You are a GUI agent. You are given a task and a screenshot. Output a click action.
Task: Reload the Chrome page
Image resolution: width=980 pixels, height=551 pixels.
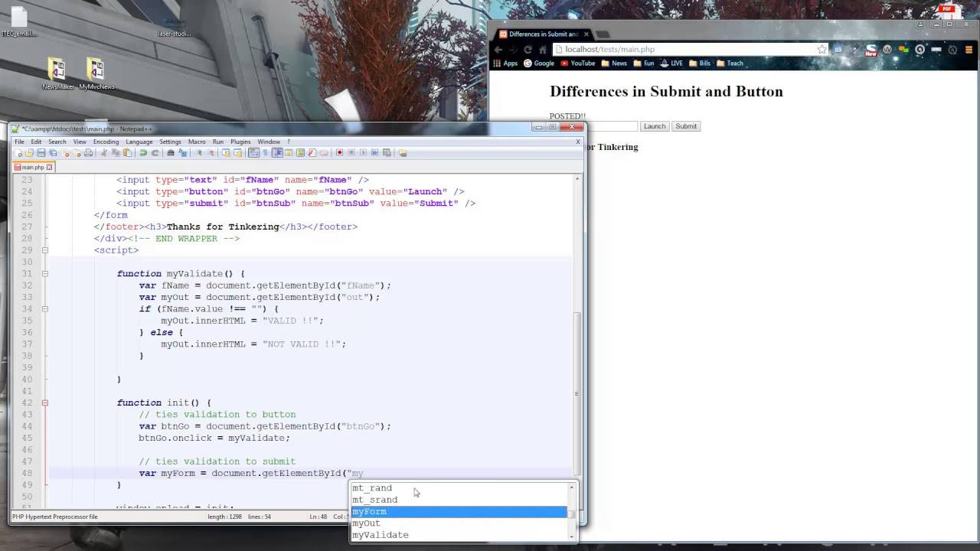(x=528, y=49)
